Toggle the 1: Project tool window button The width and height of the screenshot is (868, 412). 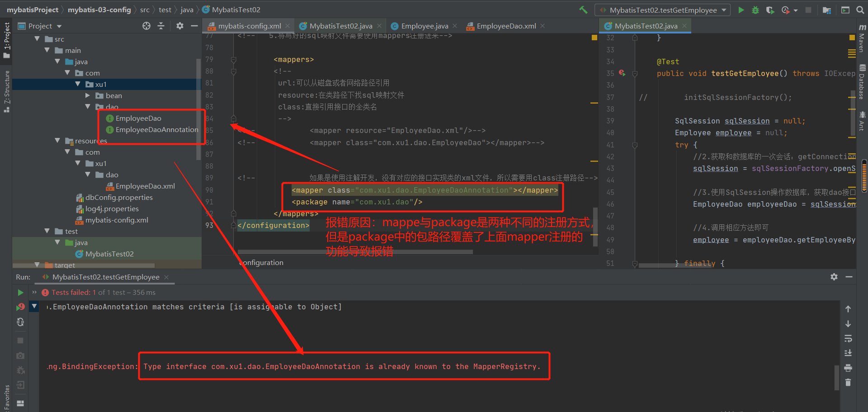6,40
